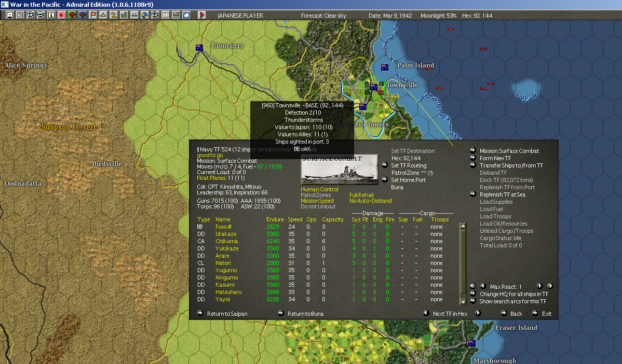622x364 pixels.
Task: Click the two yellow ships toolbar icon
Action: pyautogui.click(x=114, y=15)
